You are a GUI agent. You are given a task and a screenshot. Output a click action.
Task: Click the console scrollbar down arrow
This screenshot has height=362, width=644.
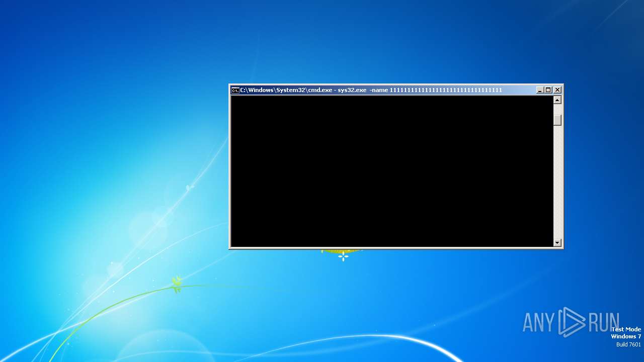click(x=557, y=242)
